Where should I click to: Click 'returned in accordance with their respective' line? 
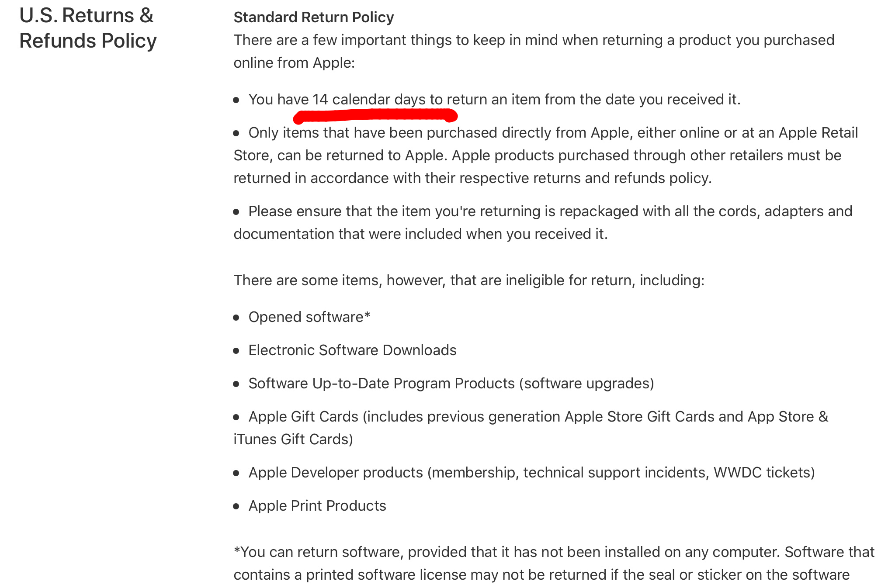point(472,178)
